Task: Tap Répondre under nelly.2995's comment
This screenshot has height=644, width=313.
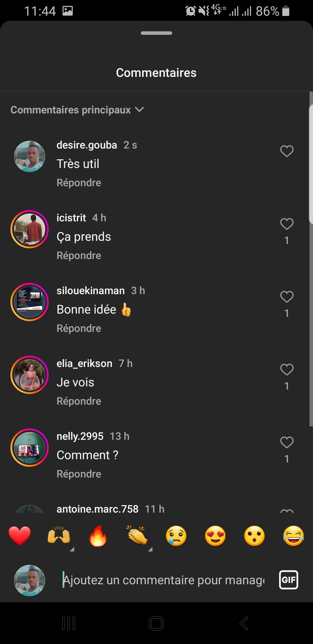Action: tap(79, 474)
